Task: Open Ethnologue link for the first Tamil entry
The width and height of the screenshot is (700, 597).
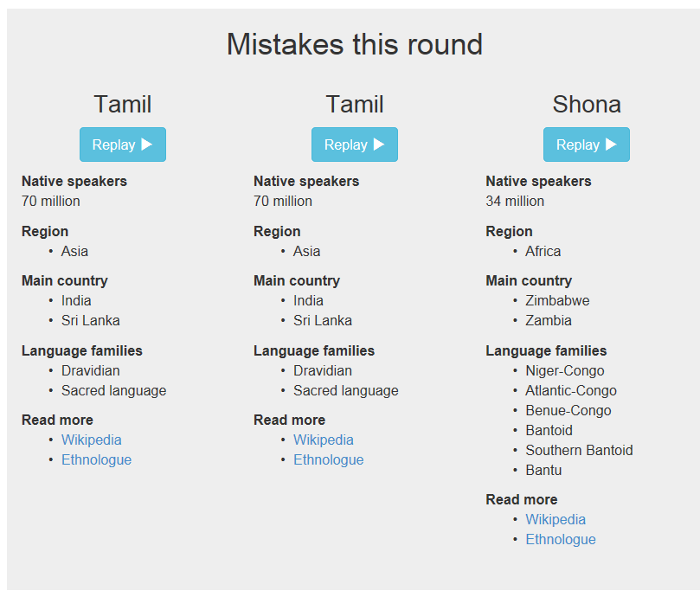Action: pyautogui.click(x=96, y=460)
